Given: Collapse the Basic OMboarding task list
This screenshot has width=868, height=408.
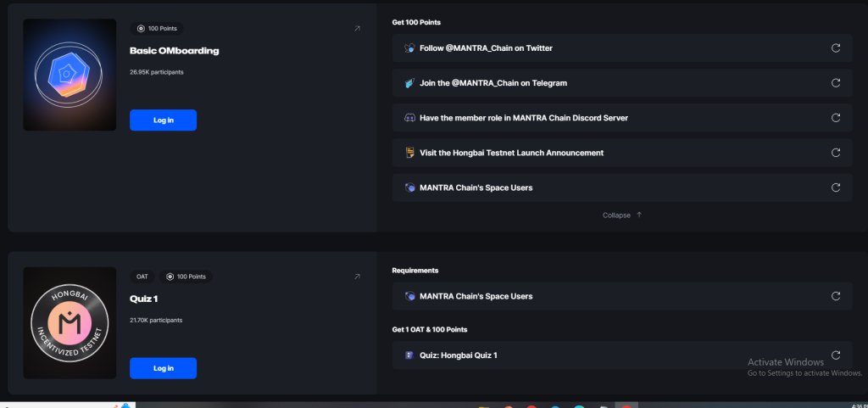Looking at the screenshot, I should 622,215.
